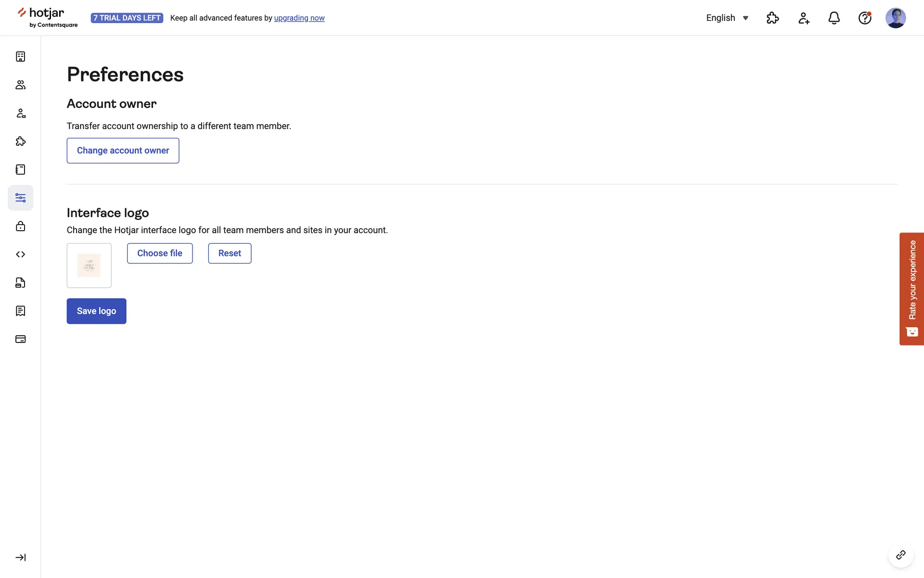Click the upgrading now link
Viewport: 924px width, 578px height.
click(x=299, y=18)
